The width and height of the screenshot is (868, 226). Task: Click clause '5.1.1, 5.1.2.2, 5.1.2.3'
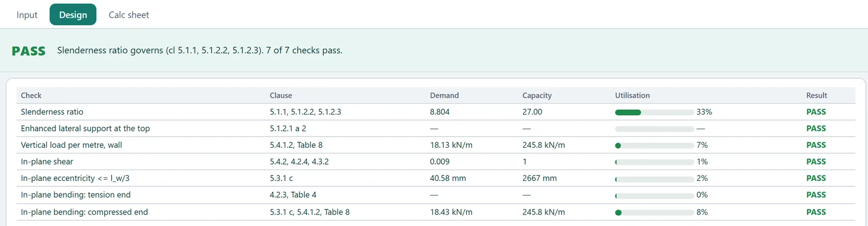305,112
